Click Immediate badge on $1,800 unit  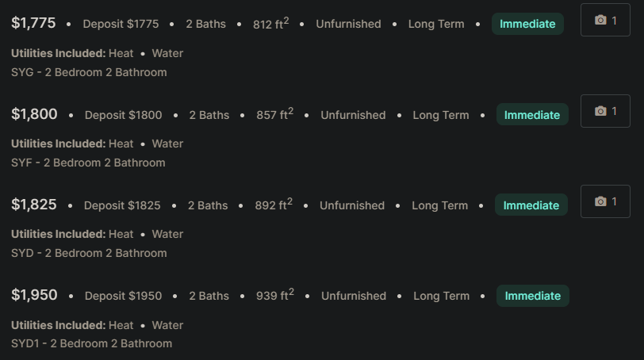tap(532, 114)
